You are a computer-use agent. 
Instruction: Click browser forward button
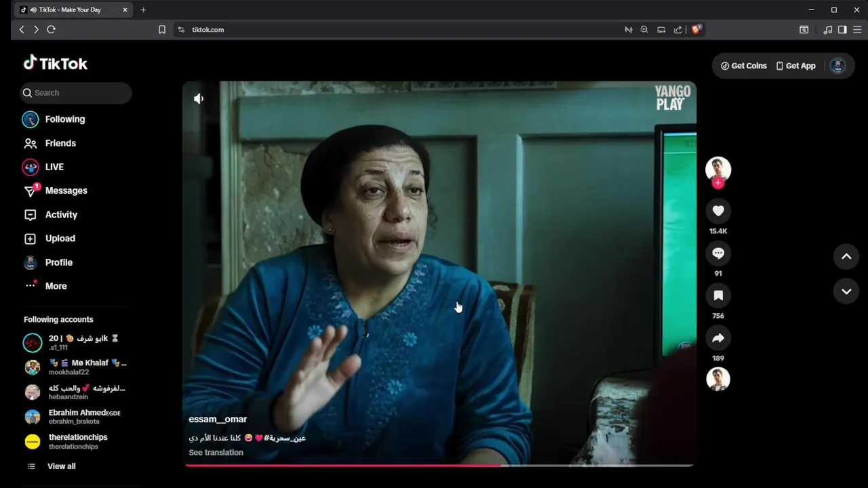click(36, 30)
